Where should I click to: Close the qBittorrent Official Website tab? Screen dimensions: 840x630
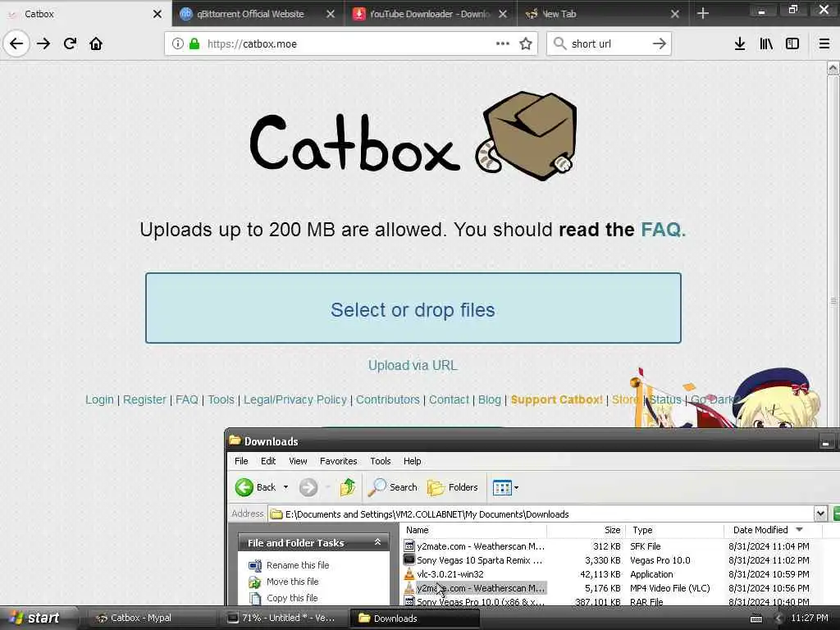(x=331, y=14)
